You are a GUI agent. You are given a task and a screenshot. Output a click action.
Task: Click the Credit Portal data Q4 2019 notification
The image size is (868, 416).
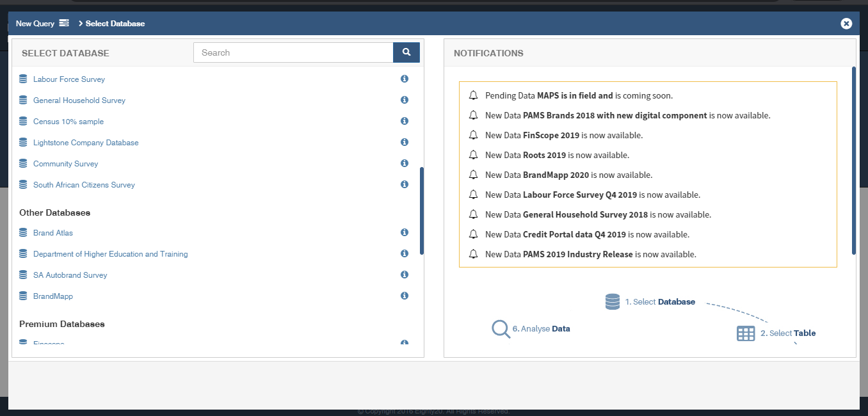point(587,235)
